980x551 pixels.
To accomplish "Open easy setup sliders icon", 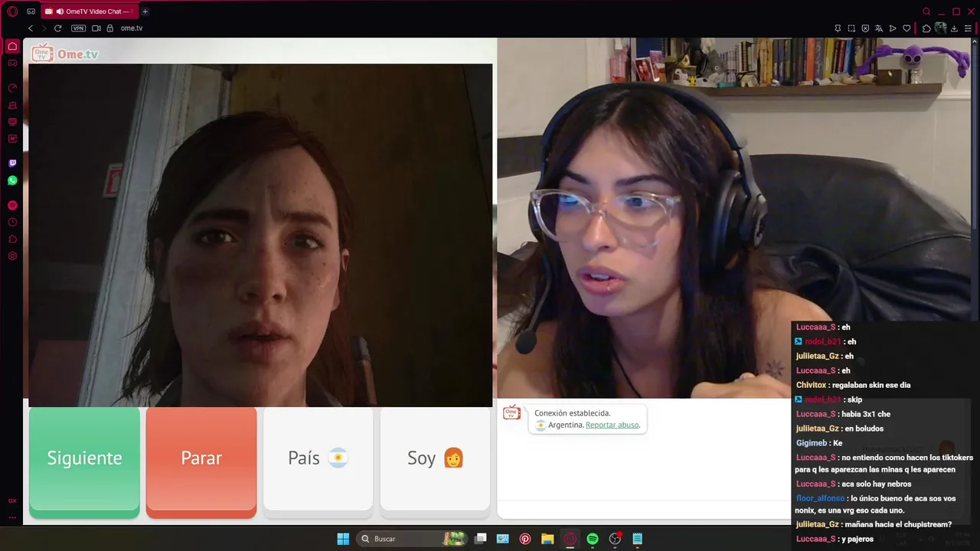I will click(968, 28).
